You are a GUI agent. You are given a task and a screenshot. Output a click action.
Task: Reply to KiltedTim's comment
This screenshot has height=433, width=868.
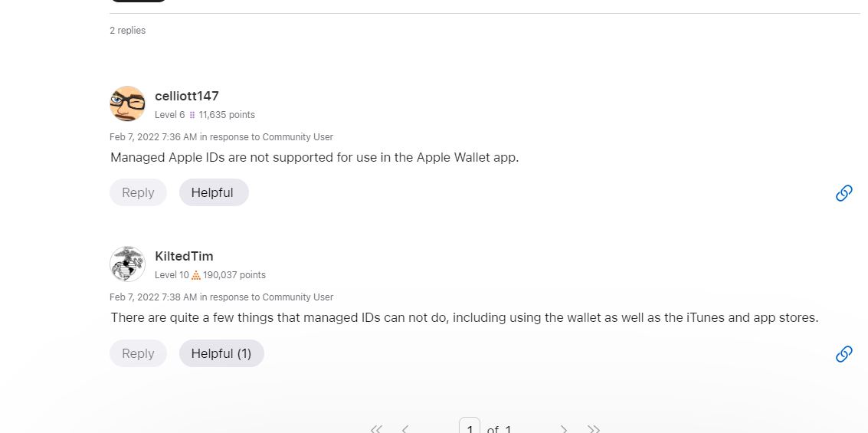point(138,353)
